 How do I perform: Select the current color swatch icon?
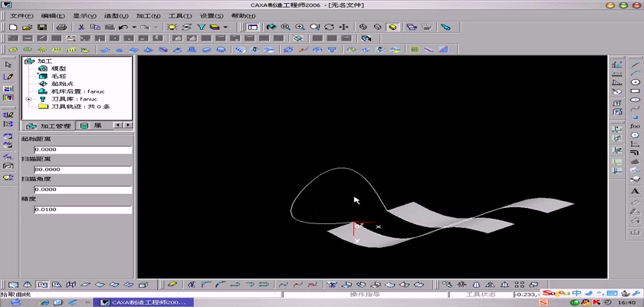pos(215,27)
